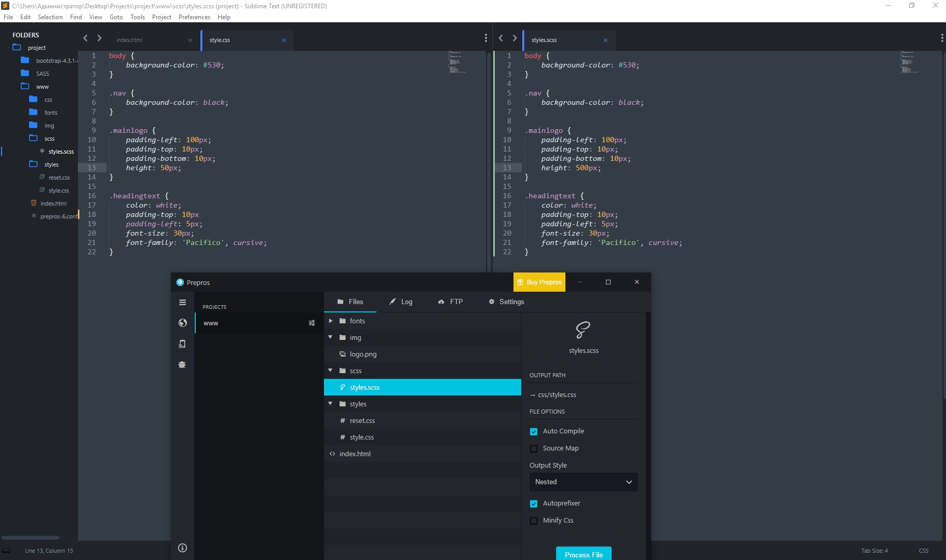
Task: Expand the fonts folder in Prepros
Action: tap(330, 321)
